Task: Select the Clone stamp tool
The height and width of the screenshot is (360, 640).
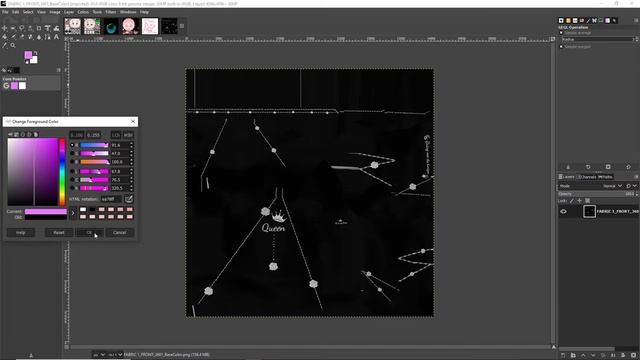Action: tap(30, 37)
